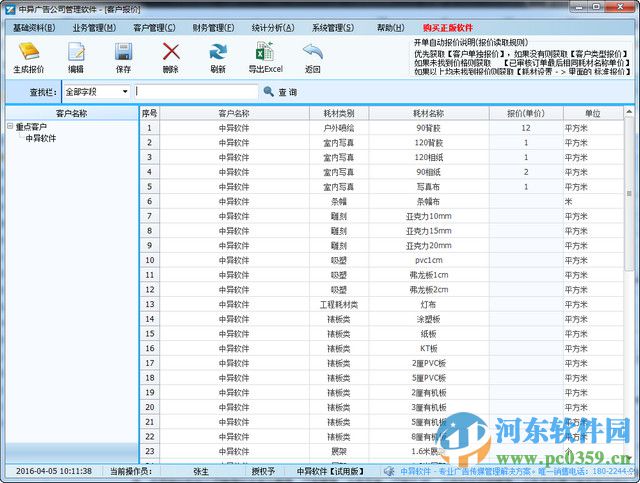
Task: Click the 刷新 refresh arrows icon
Action: [x=218, y=52]
